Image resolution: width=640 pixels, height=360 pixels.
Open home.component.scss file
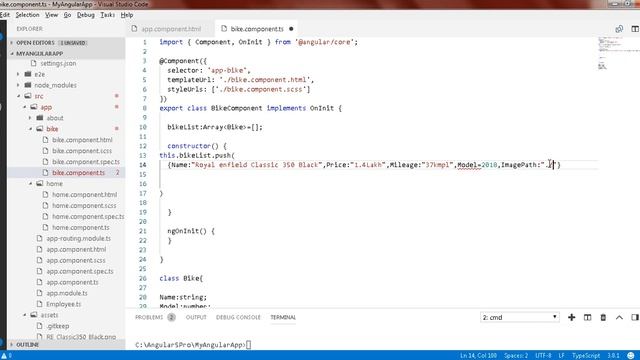click(84, 206)
